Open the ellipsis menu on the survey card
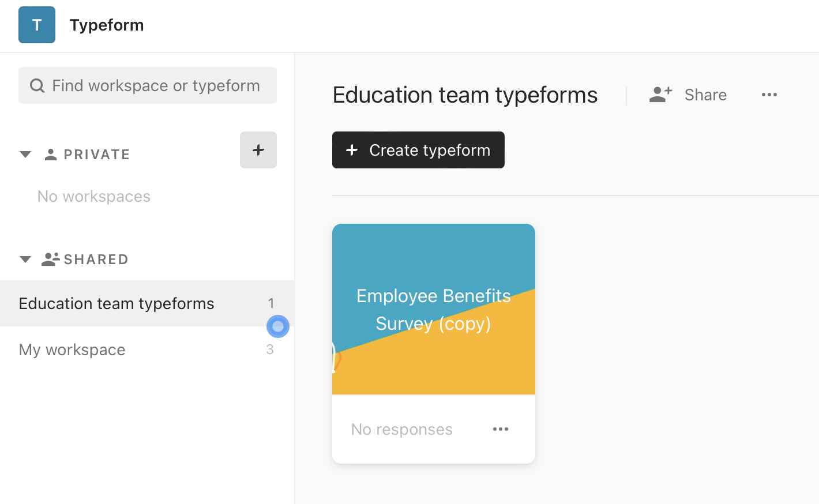The width and height of the screenshot is (819, 504). [501, 429]
